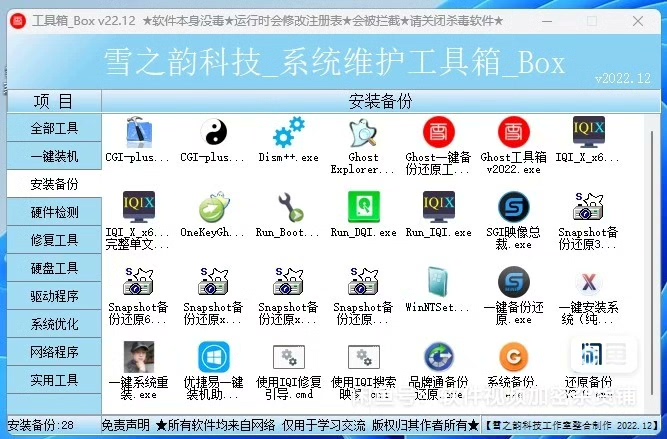The width and height of the screenshot is (667, 439).
Task: Run 使用IQI修复引导.cmd script
Action: pyautogui.click(x=288, y=357)
